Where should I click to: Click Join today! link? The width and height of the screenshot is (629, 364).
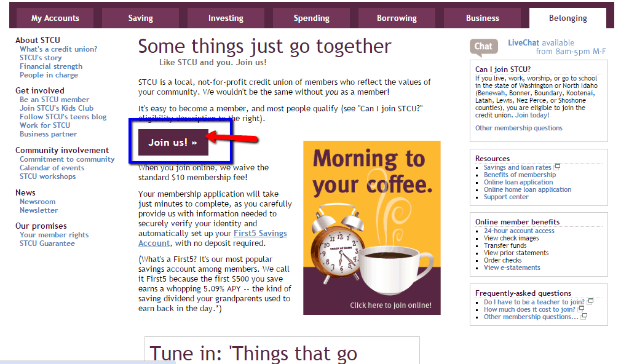coord(532,115)
